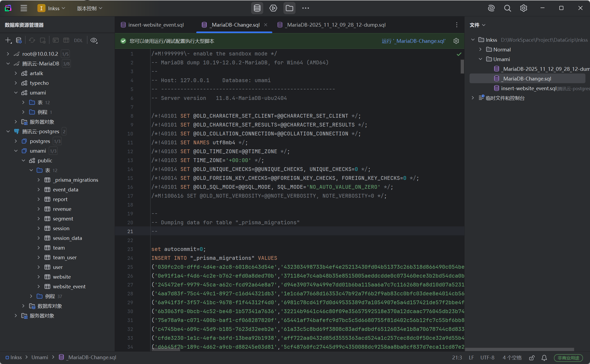Click the data source properties icon
This screenshot has height=364, width=590.
tap(19, 40)
